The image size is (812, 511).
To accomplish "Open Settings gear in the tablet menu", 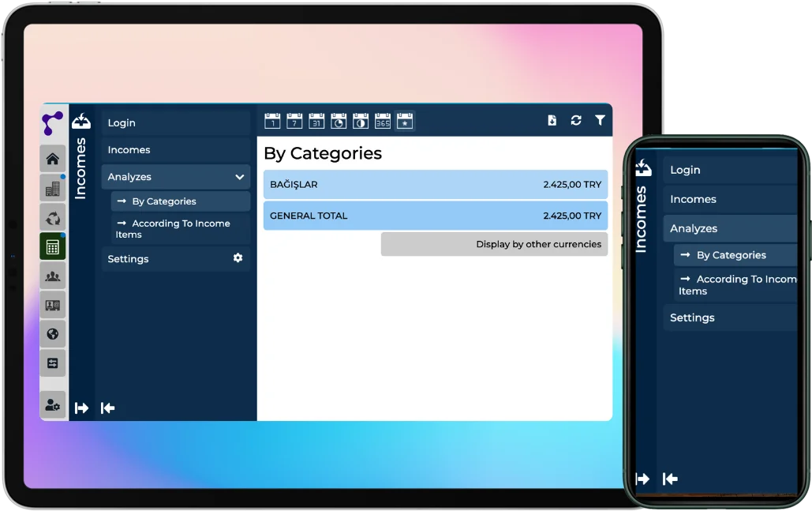I will pos(238,258).
